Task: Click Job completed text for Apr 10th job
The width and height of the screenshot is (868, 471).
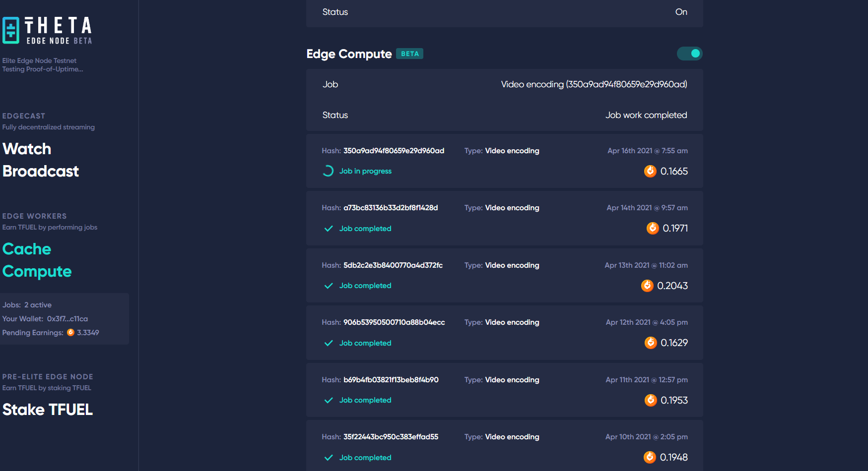Action: 365,458
